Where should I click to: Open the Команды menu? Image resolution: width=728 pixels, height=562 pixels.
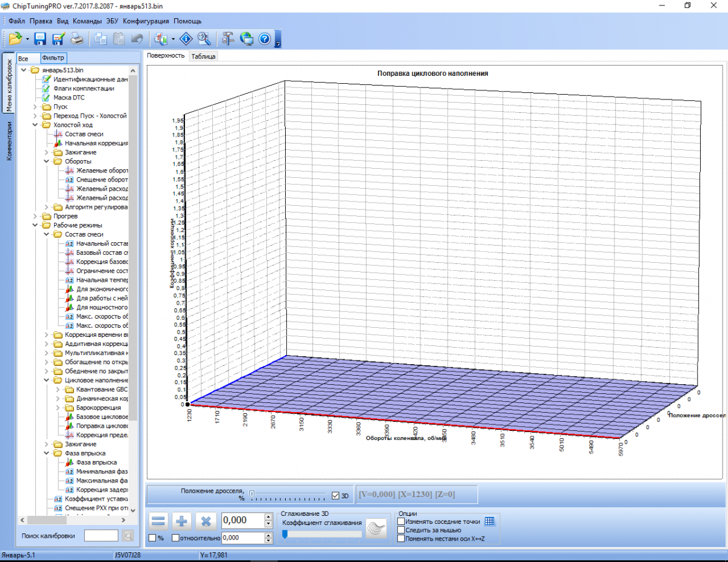[87, 21]
